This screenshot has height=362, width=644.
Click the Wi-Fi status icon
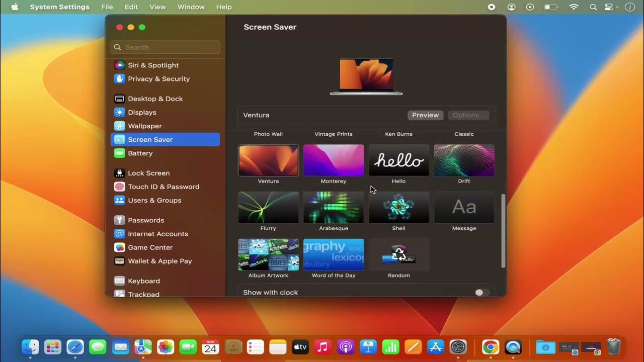[x=574, y=7]
